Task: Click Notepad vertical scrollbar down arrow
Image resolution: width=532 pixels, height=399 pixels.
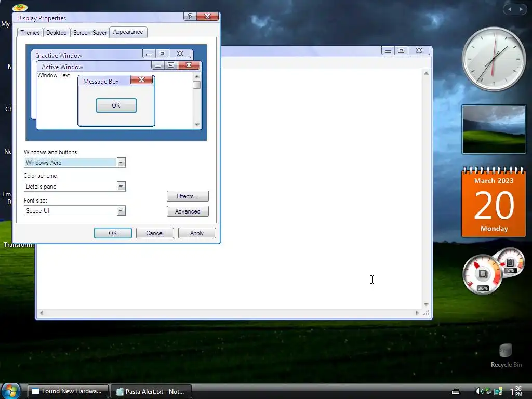Action: [426, 304]
